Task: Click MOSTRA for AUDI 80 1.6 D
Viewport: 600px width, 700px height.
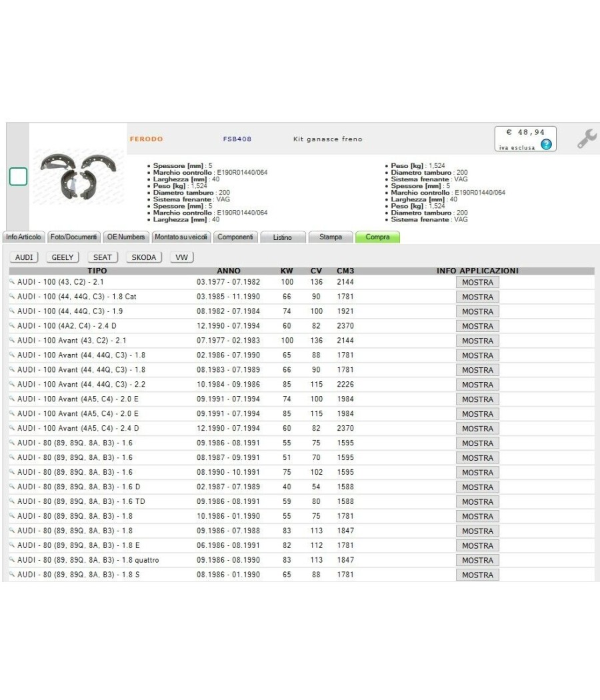Action: pos(478,487)
